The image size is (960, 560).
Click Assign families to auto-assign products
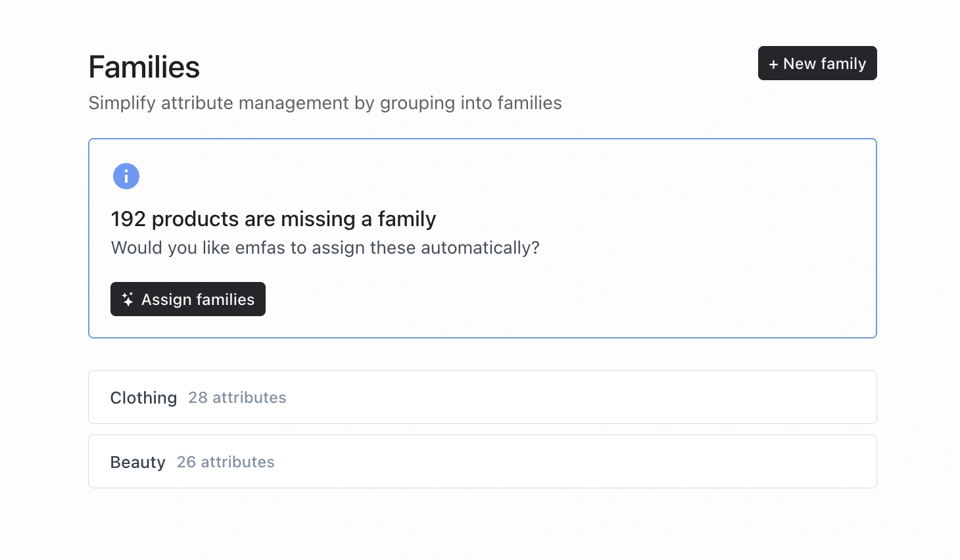click(x=187, y=299)
